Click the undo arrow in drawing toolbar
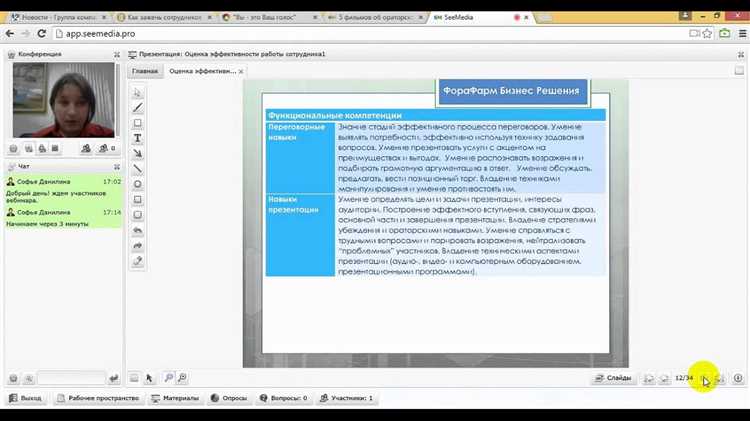750x421 pixels. (137, 230)
